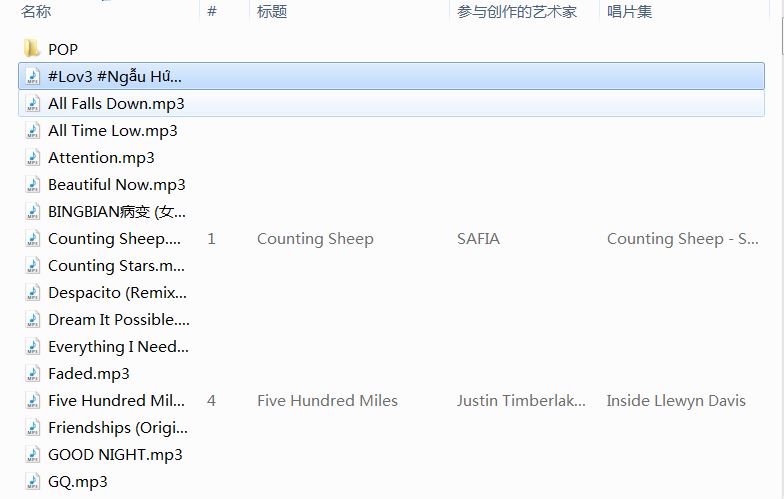Click the MP3 icon beside All Time Low.mp3
Image resolution: width=784 pixels, height=499 pixels.
[32, 130]
